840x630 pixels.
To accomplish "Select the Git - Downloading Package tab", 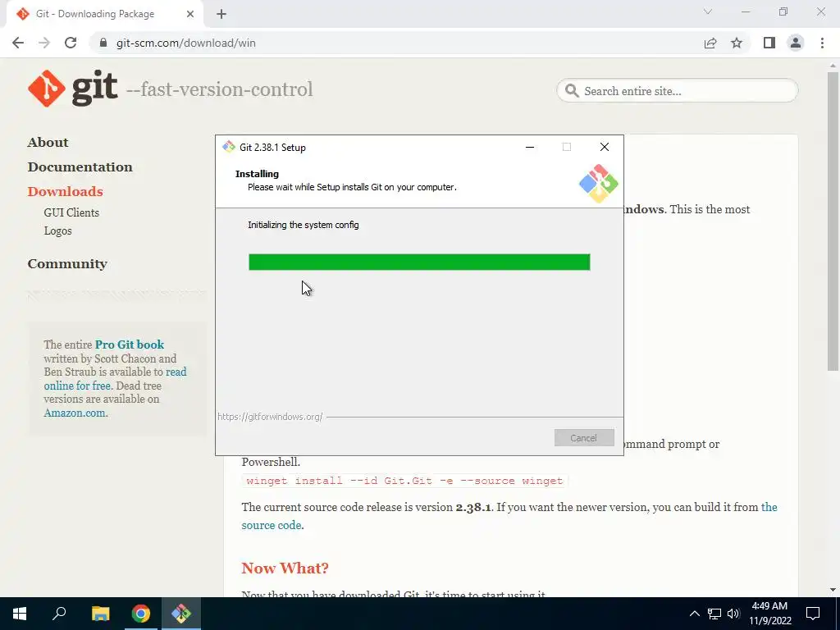I will click(104, 14).
